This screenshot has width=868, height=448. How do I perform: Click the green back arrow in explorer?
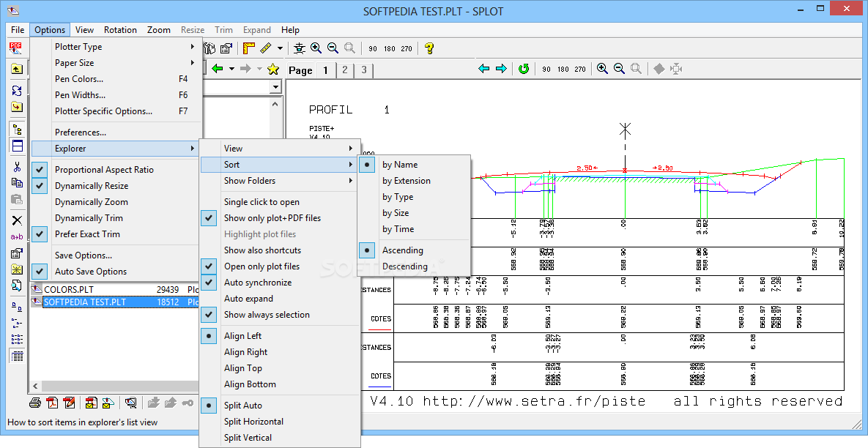tap(217, 69)
